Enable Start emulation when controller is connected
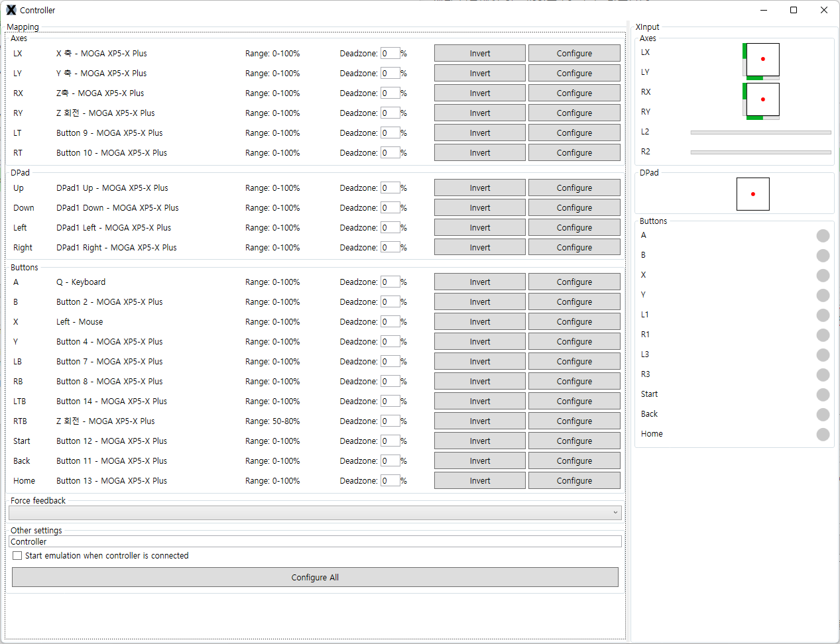This screenshot has height=644, width=840. (x=17, y=556)
